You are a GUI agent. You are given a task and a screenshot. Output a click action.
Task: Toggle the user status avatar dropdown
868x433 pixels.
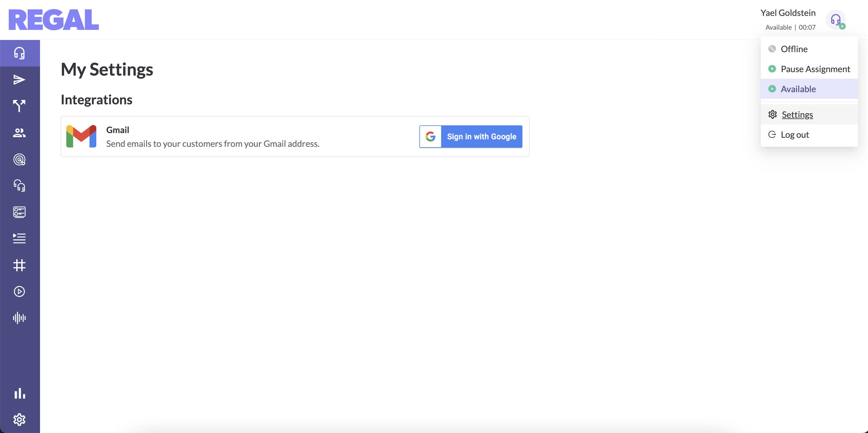[836, 20]
